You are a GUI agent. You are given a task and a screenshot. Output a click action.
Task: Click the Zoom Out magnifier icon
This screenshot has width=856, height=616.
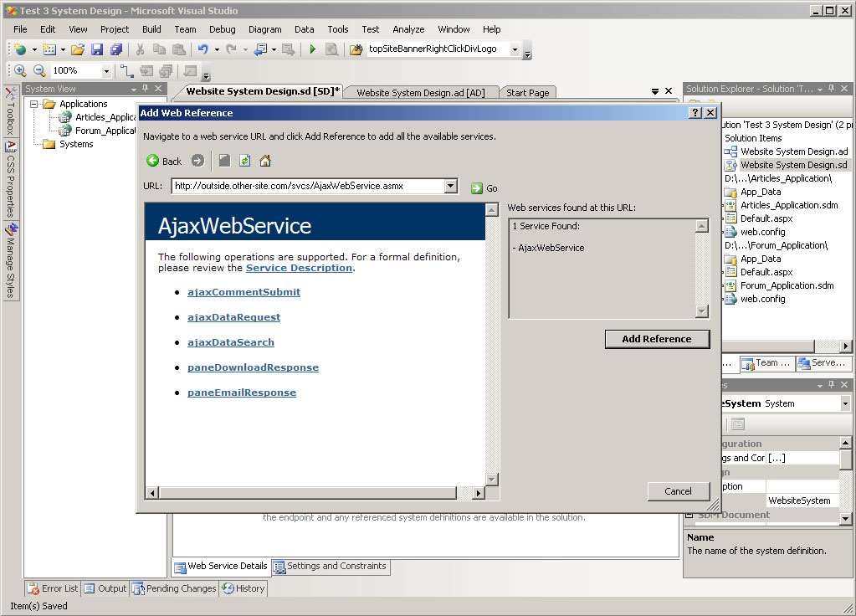pos(39,70)
